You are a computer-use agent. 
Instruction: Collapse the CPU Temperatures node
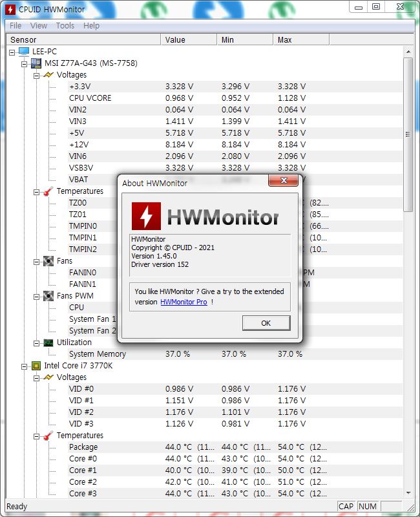[36, 437]
